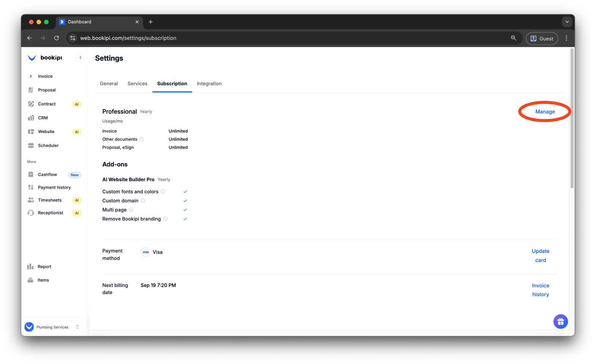The height and width of the screenshot is (364, 596).
Task: Go back in browser history
Action: pyautogui.click(x=29, y=38)
